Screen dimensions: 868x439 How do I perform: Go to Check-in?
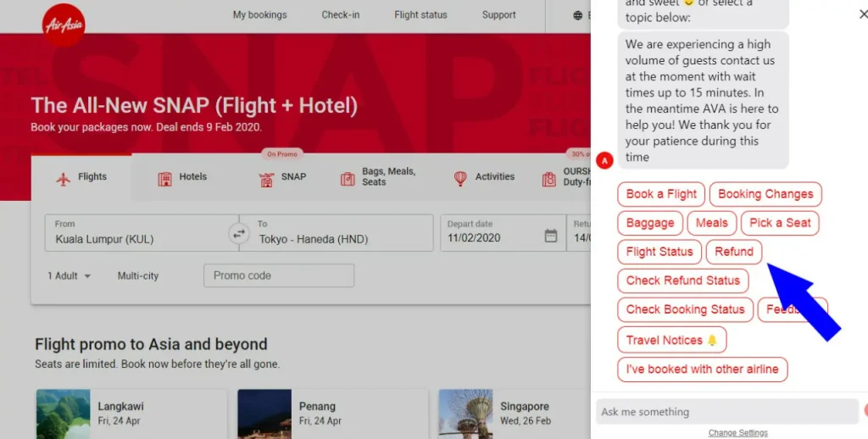tap(341, 15)
